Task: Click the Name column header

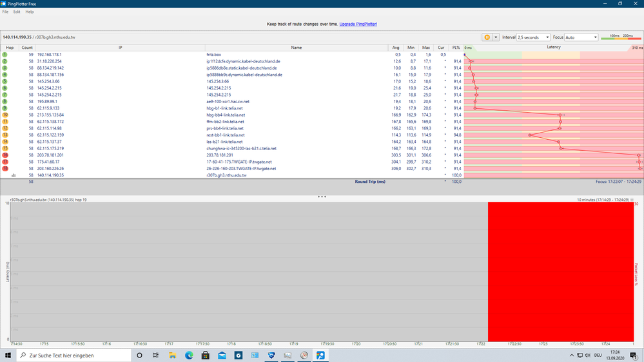Action: pyautogui.click(x=296, y=48)
